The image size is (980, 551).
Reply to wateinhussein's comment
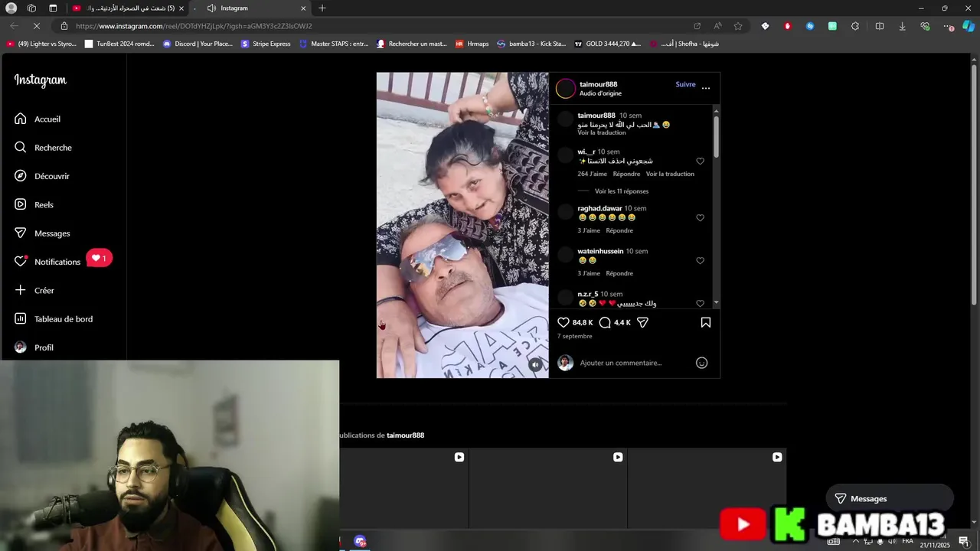tap(619, 273)
